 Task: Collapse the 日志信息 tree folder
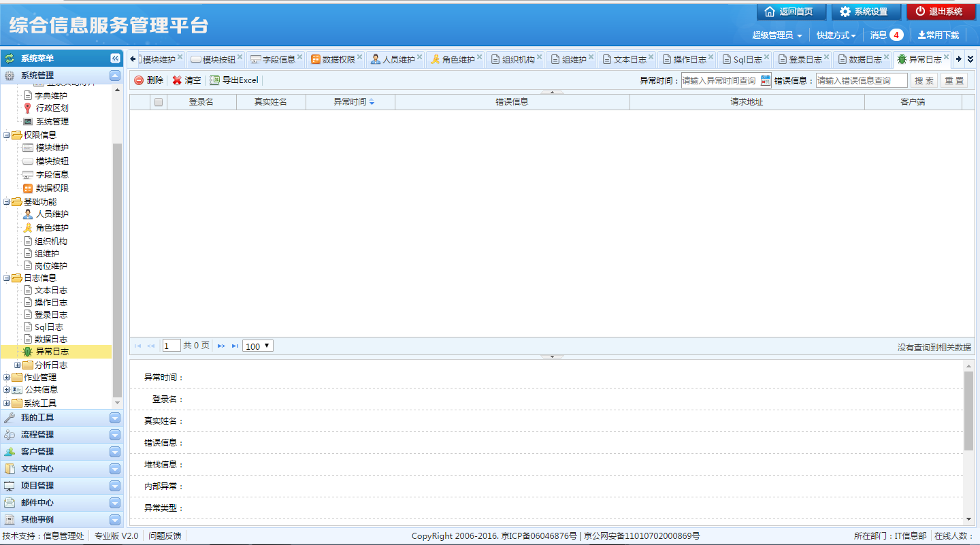(7, 278)
